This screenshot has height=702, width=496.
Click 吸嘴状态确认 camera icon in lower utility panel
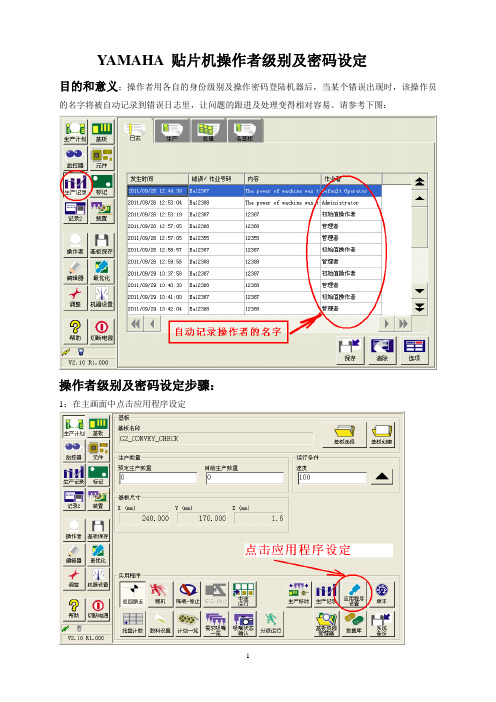point(243,623)
